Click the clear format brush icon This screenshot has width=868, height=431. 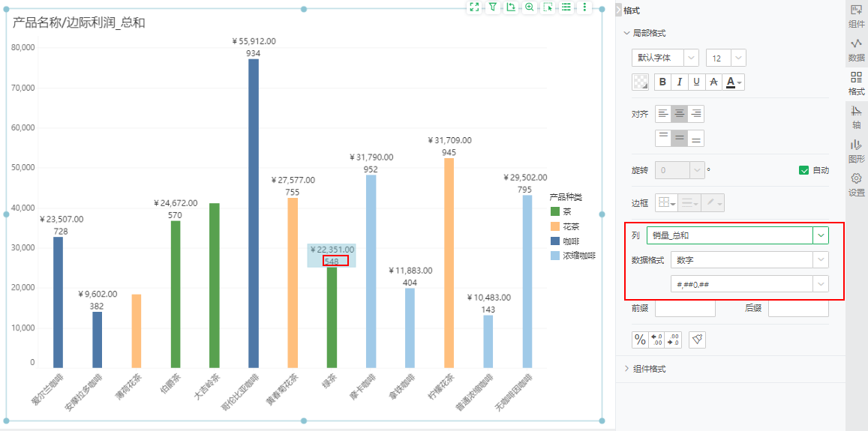click(x=697, y=340)
